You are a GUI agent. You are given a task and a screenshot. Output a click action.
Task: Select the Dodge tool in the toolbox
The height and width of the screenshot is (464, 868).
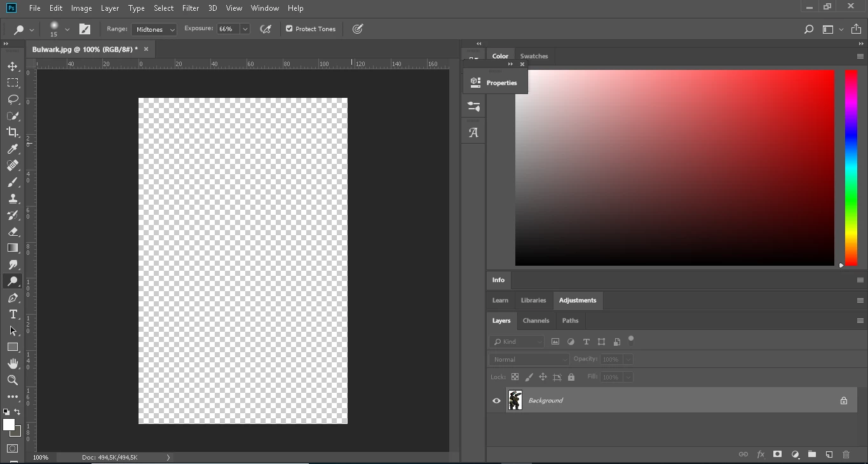13,281
